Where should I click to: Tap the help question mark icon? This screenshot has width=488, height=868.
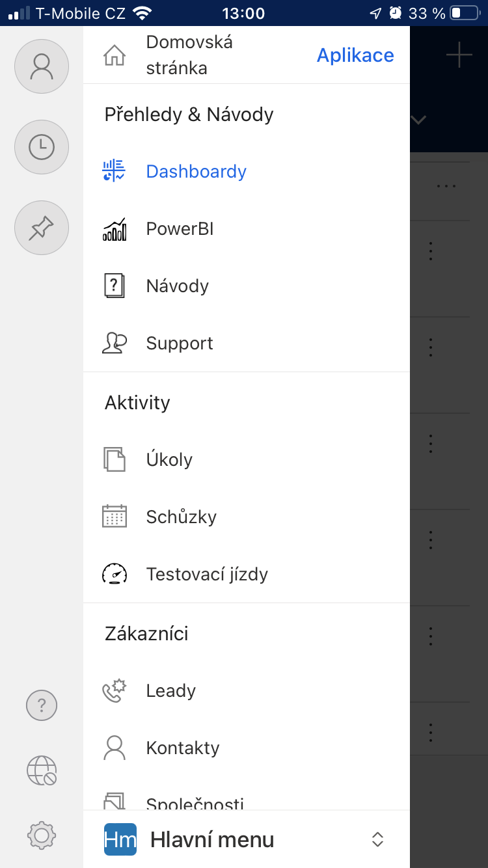(x=42, y=705)
